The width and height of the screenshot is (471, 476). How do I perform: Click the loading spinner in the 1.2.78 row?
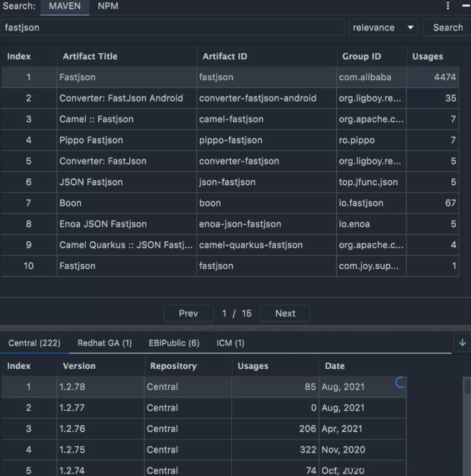pyautogui.click(x=400, y=384)
